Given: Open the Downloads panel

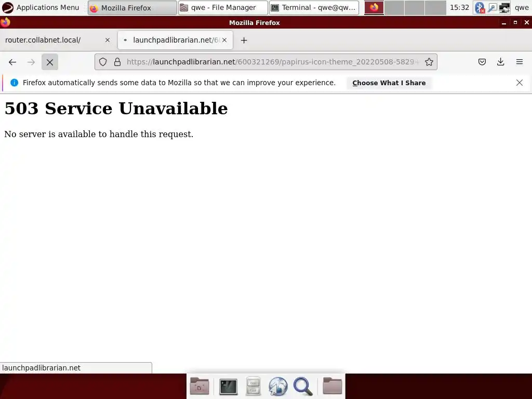Looking at the screenshot, I should [500, 62].
